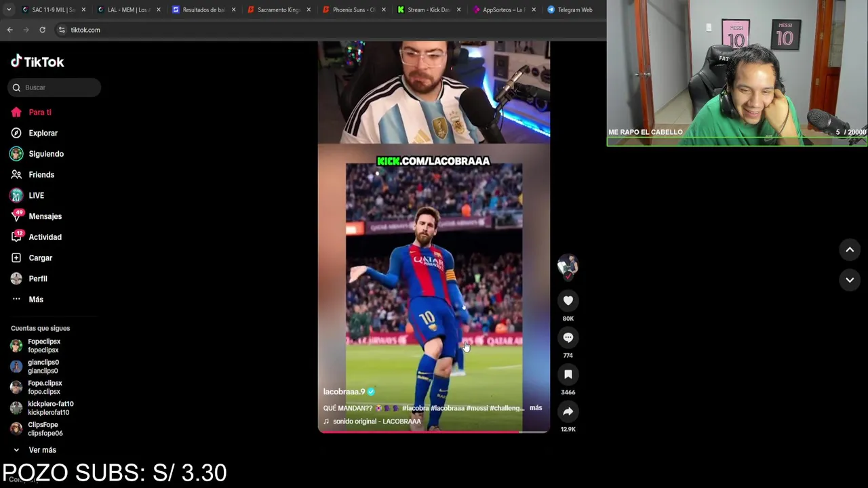The width and height of the screenshot is (868, 488).
Task: Switch to Resultados de browser tab
Action: [203, 10]
